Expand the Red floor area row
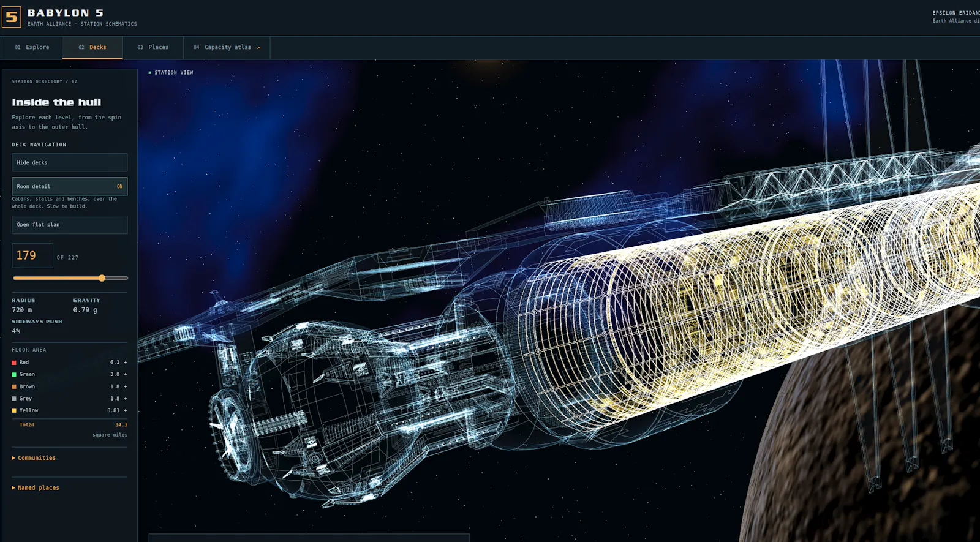Image resolution: width=980 pixels, height=542 pixels. (x=70, y=363)
